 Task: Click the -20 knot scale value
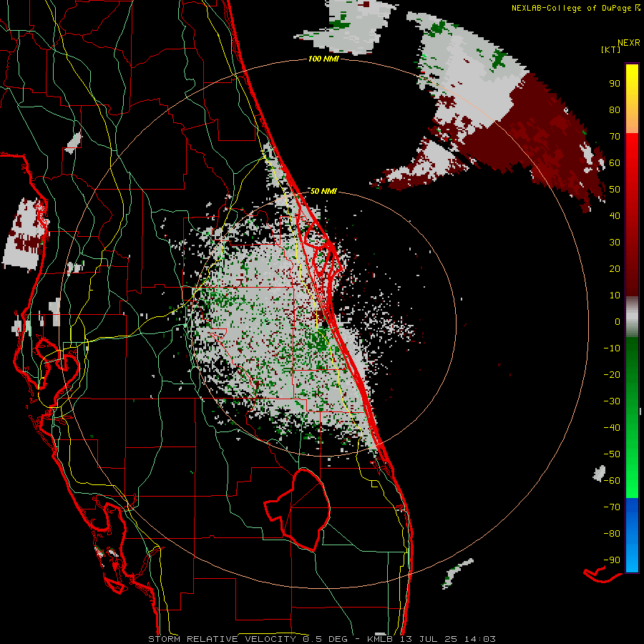(x=612, y=374)
